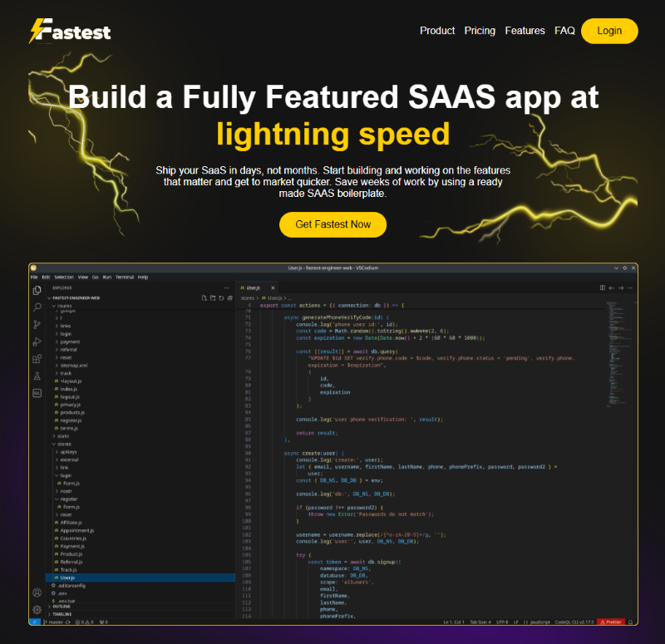Select Countries.js in the file explorer
The image size is (665, 644).
point(73,538)
